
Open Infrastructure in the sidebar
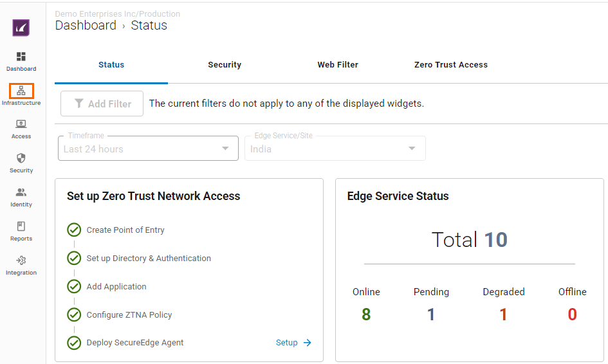point(21,91)
